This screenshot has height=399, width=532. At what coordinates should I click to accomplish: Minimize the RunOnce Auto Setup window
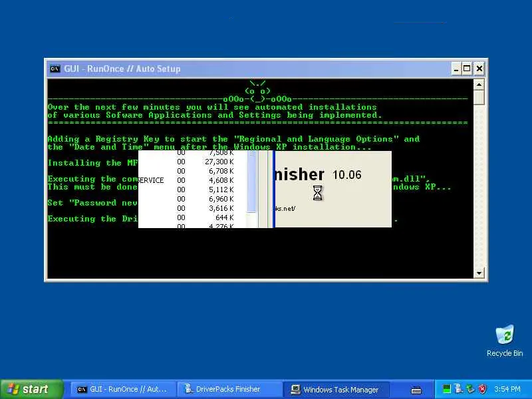[456, 69]
